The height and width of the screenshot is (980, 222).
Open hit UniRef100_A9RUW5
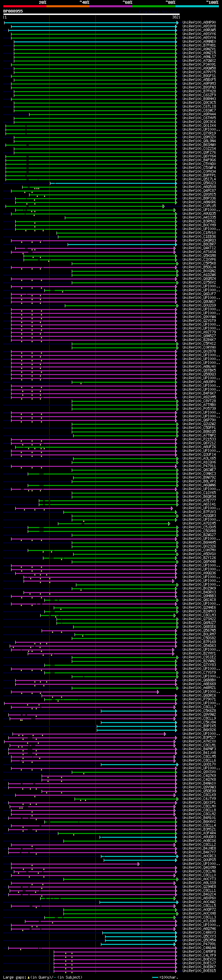(199, 30)
